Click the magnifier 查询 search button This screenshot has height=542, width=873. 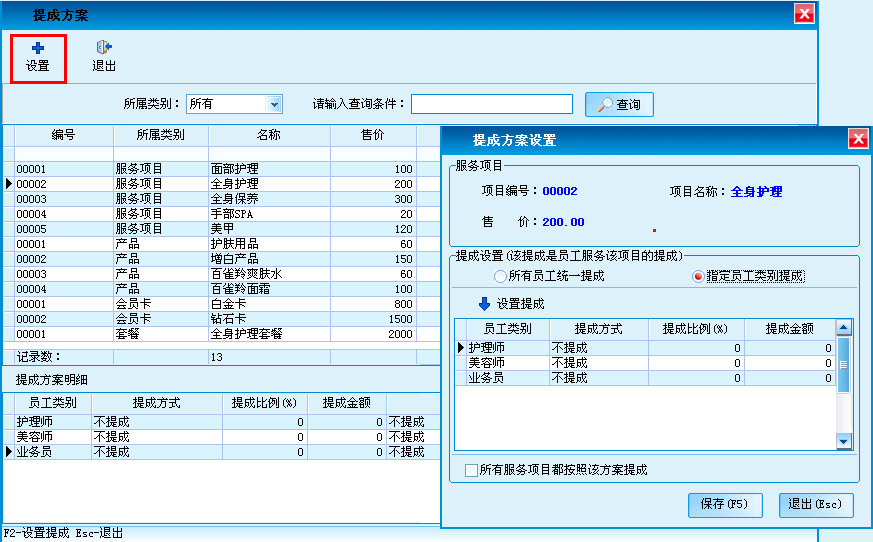coord(619,104)
